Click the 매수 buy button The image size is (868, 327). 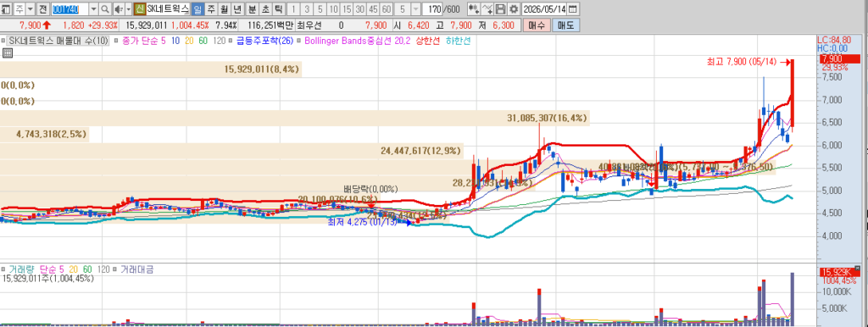click(x=537, y=25)
